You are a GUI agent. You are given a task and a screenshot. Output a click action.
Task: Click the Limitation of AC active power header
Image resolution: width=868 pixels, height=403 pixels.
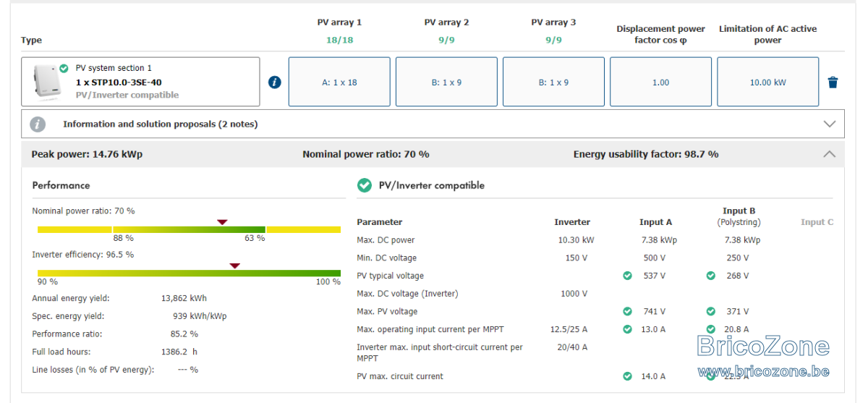[x=767, y=34]
